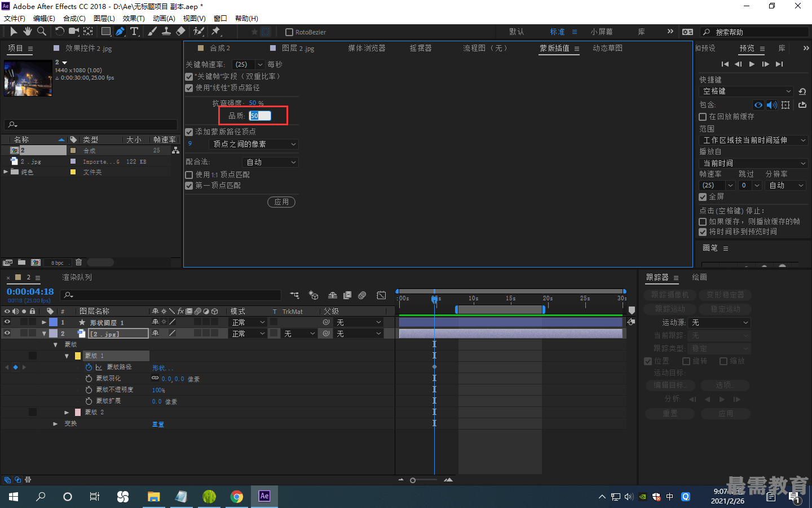Click new folder icon in Project panel
Viewport: 812px width, 508px height.
pyautogui.click(x=21, y=262)
